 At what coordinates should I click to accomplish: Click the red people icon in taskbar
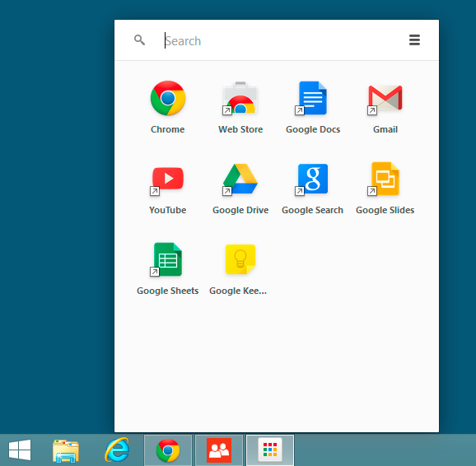pos(219,450)
